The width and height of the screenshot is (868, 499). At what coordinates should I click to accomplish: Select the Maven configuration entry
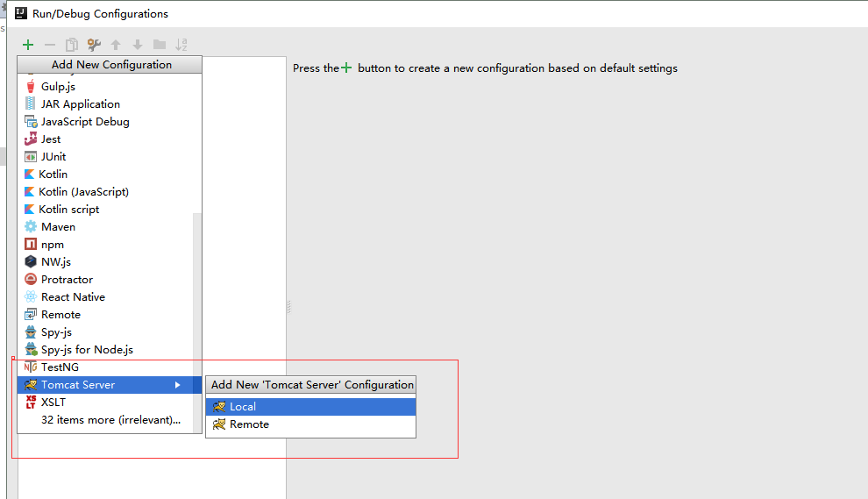(105, 227)
